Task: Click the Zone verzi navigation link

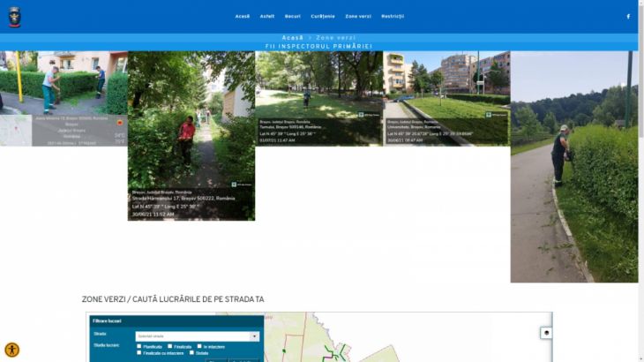Action: click(x=358, y=16)
